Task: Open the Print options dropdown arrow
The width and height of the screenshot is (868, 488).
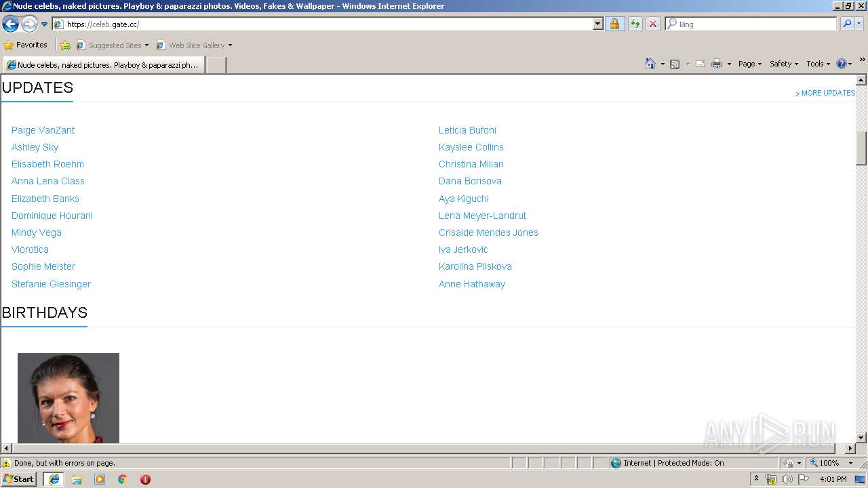Action: [x=729, y=64]
